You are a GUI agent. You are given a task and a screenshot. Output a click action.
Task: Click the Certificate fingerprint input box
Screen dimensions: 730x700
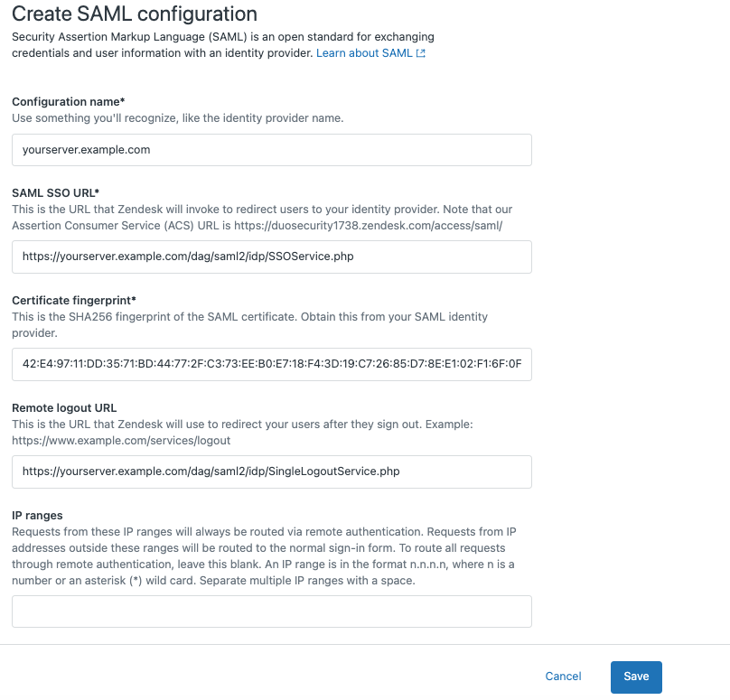pos(271,365)
